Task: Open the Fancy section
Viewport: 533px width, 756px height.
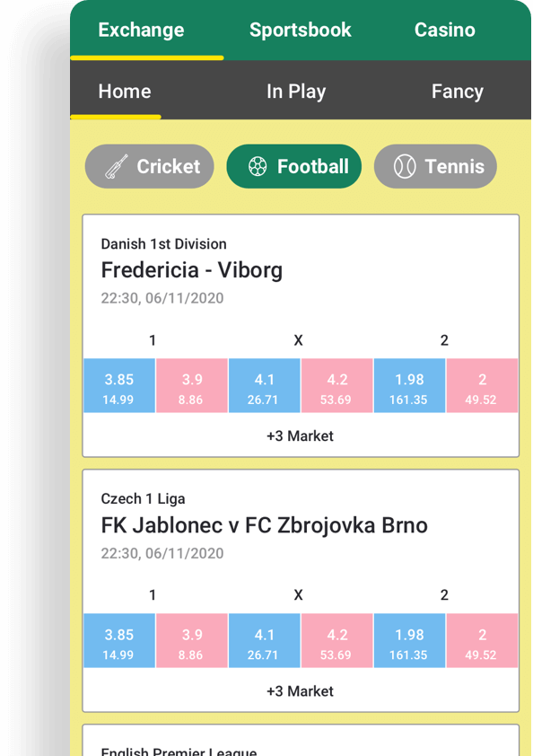Action: click(458, 91)
